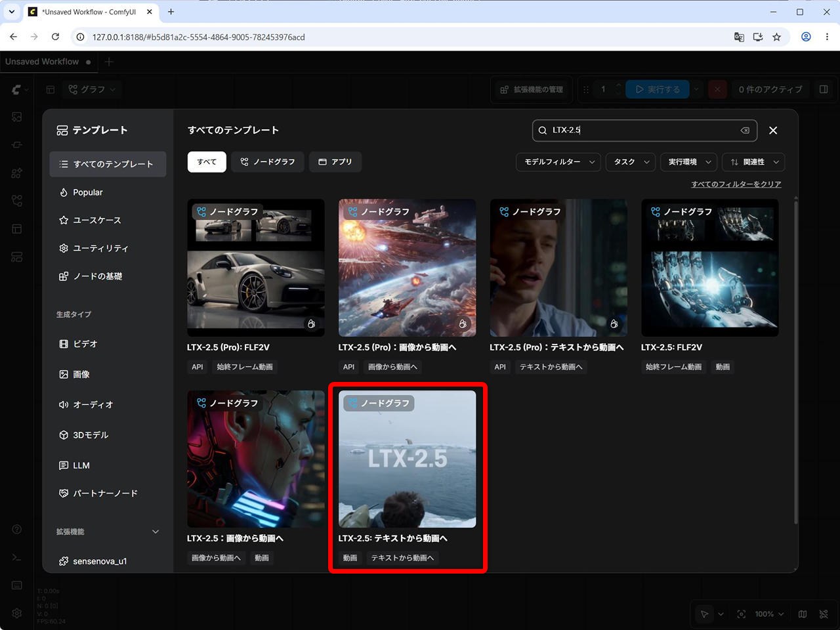
Task: Select the すべて filter tab
Action: pyautogui.click(x=207, y=162)
